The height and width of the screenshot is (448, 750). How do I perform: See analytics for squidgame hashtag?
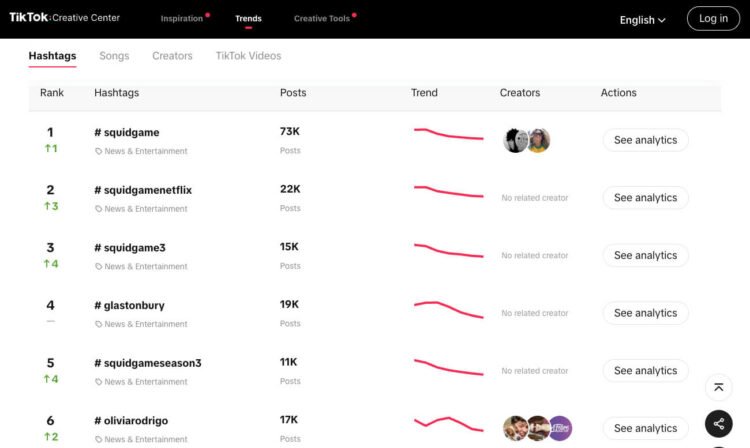645,140
